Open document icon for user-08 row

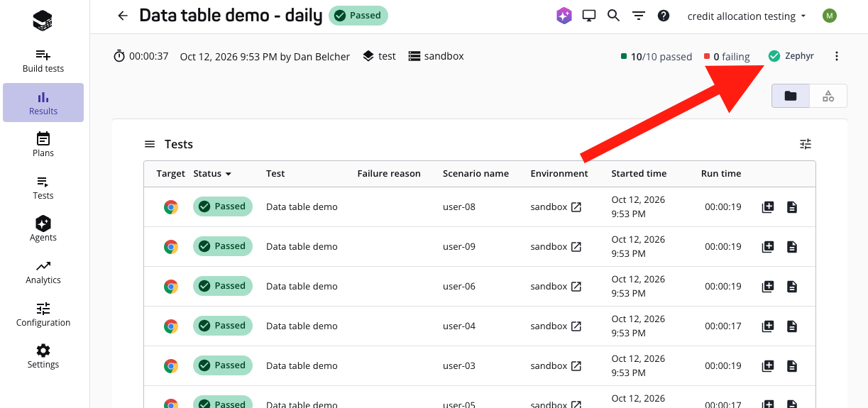(x=792, y=207)
